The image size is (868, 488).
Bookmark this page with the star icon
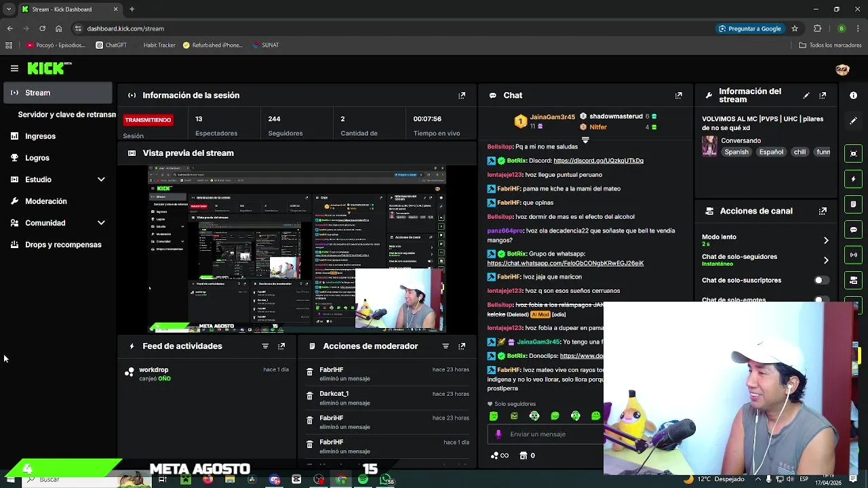pos(795,28)
